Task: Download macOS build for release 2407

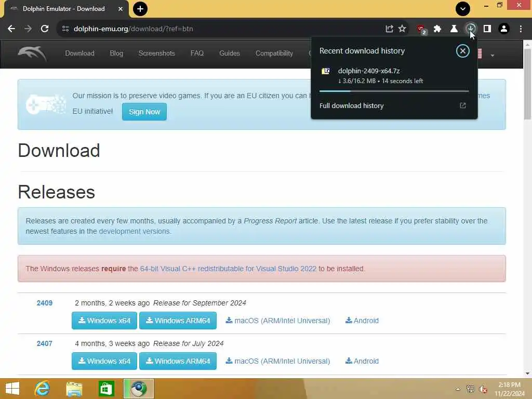Action: coord(278,361)
